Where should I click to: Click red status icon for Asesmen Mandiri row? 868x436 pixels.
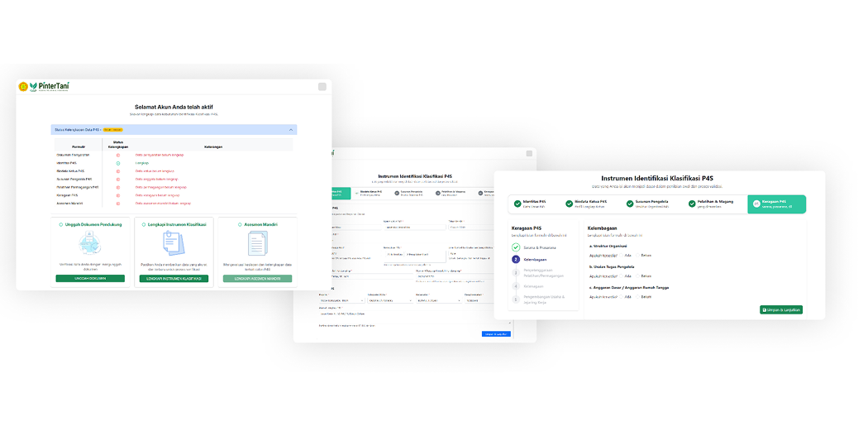pyautogui.click(x=118, y=204)
